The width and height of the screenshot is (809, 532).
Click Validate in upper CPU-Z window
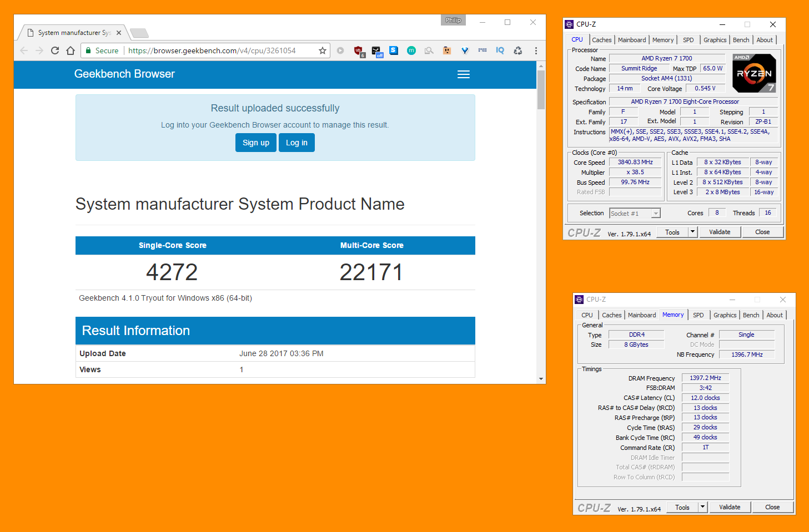pyautogui.click(x=720, y=232)
